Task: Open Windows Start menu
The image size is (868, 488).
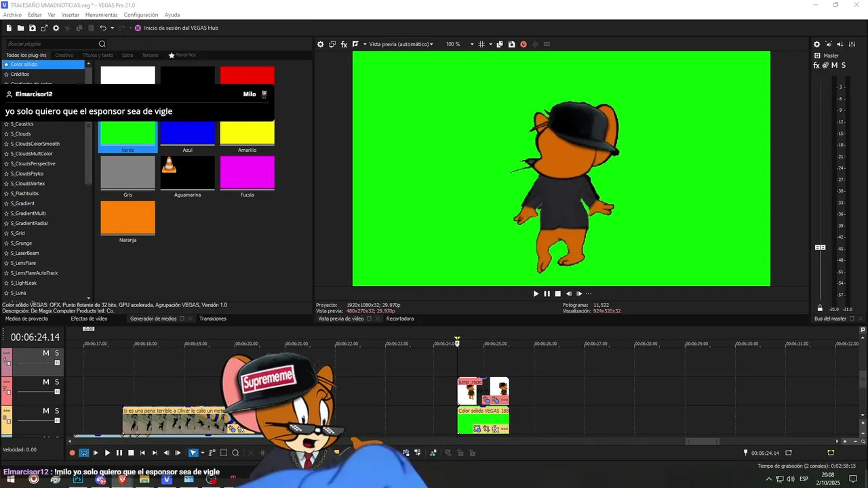Action: click(x=10, y=479)
